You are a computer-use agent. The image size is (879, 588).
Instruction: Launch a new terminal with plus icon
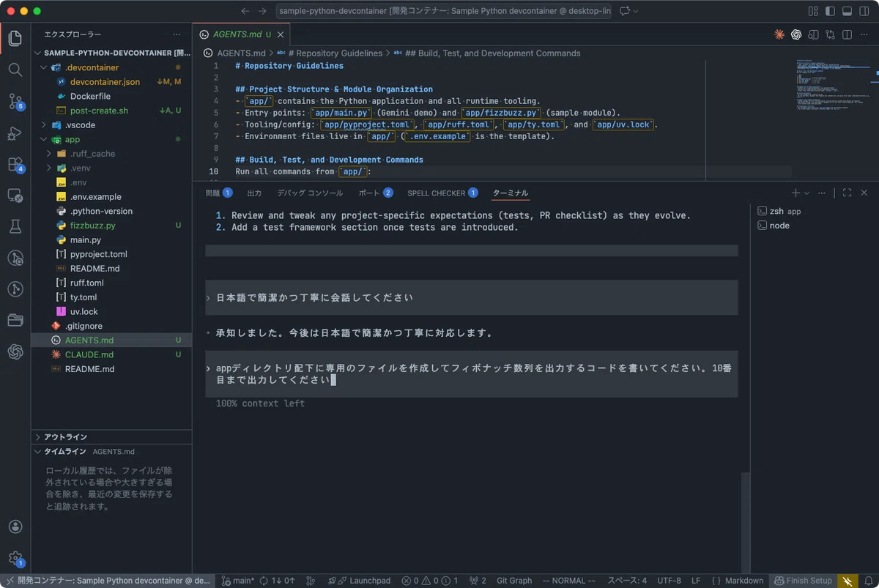tap(795, 193)
